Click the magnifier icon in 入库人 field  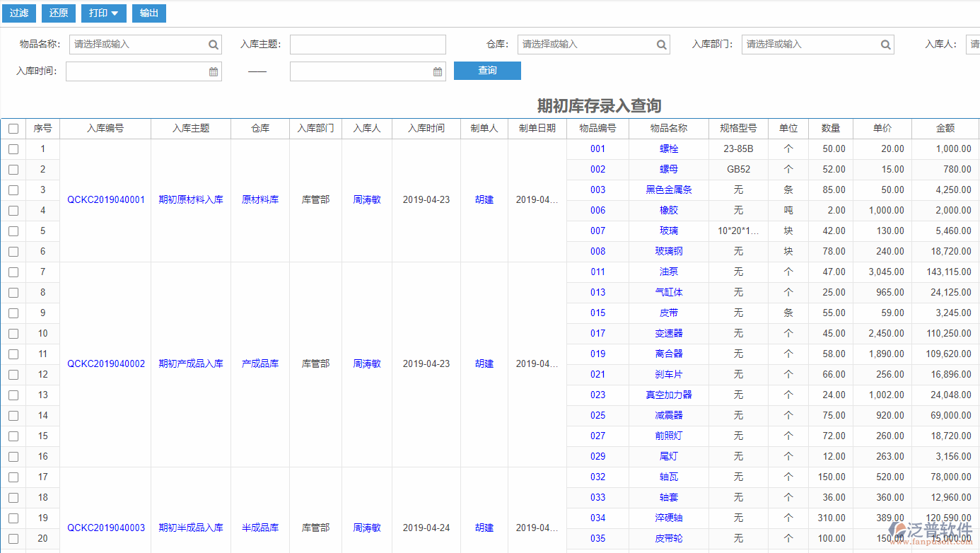976,44
